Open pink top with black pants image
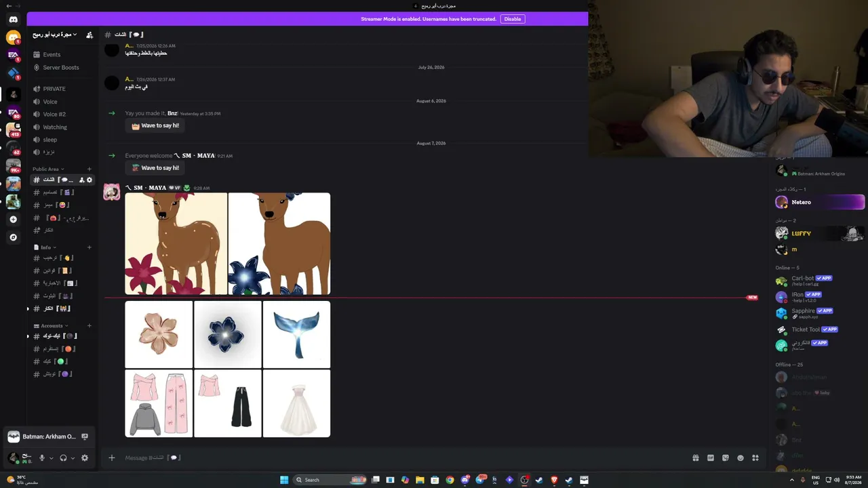The image size is (868, 488). (228, 403)
